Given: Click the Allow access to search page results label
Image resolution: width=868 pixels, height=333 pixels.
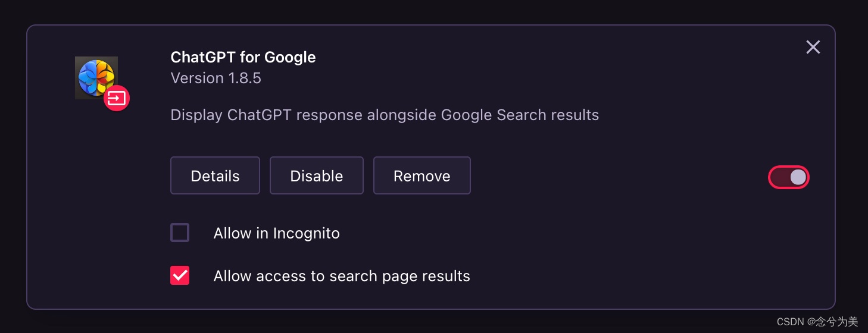Looking at the screenshot, I should tap(342, 276).
